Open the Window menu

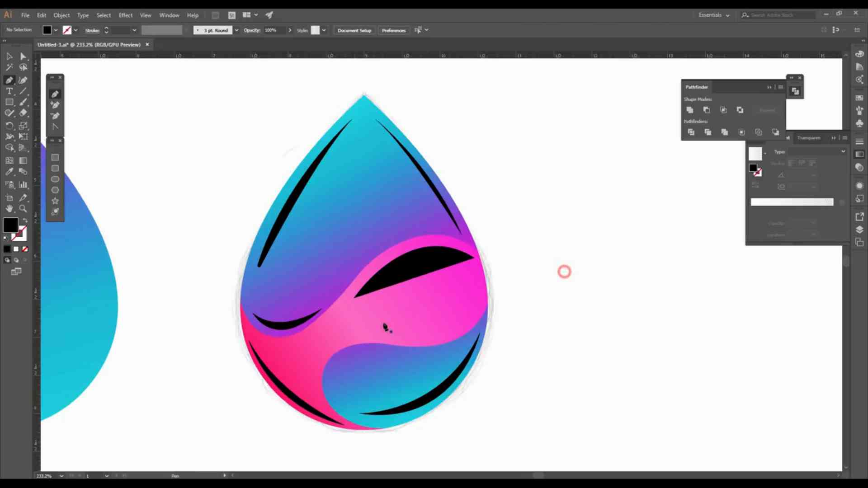[169, 15]
